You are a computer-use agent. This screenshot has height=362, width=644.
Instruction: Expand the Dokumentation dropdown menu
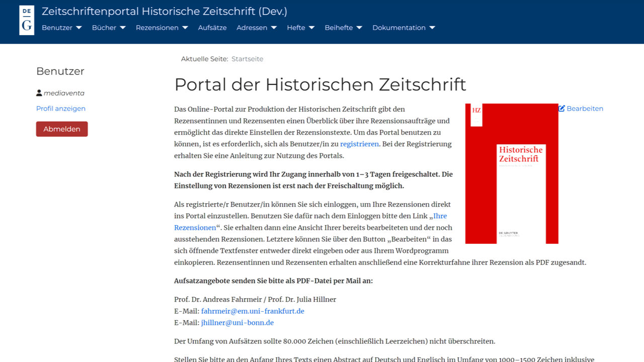pos(404,28)
